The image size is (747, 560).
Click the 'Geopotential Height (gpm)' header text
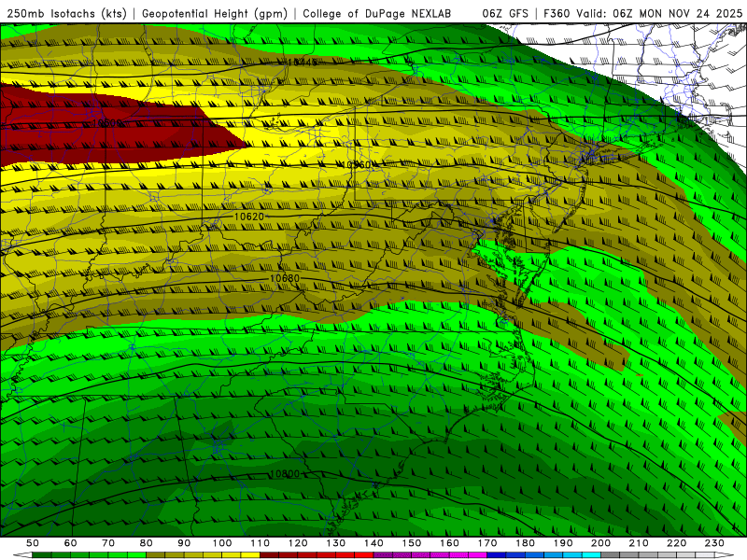tap(215, 14)
